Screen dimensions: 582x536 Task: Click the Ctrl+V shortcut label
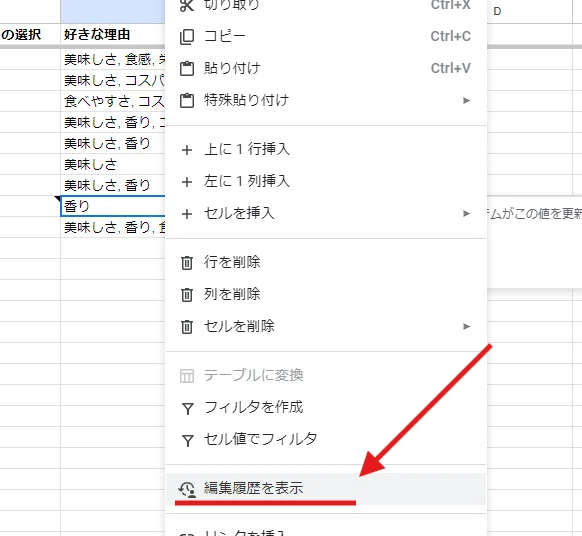click(450, 68)
